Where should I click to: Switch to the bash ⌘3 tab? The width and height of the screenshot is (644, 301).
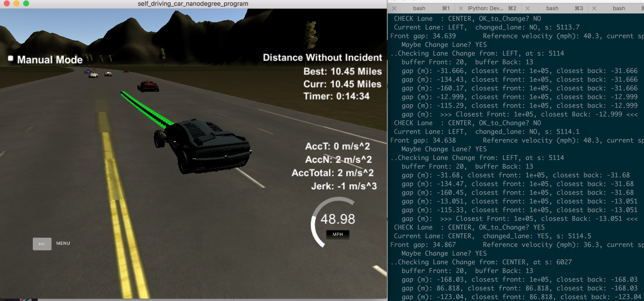pyautogui.click(x=552, y=8)
